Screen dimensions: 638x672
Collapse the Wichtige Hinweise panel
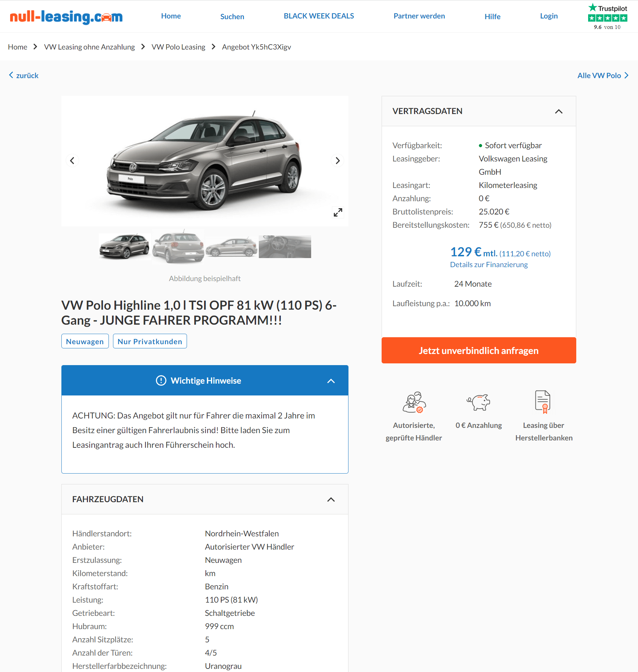331,381
